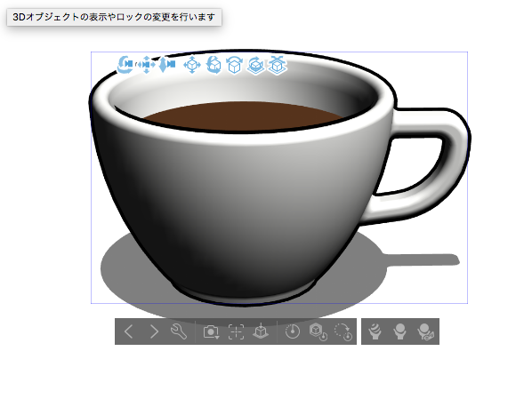Image resolution: width=532 pixels, height=399 pixels.
Task: Select next 3D object with right arrow
Action: 154,331
